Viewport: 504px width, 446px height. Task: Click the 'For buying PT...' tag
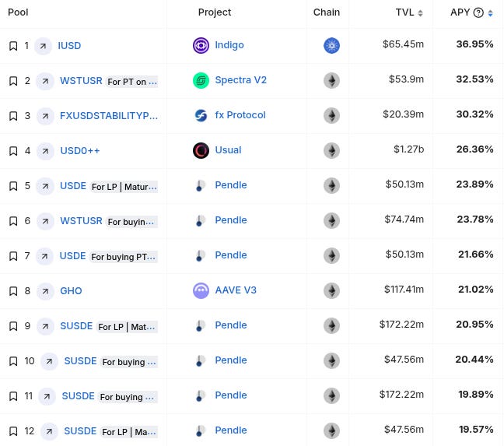[124, 257]
